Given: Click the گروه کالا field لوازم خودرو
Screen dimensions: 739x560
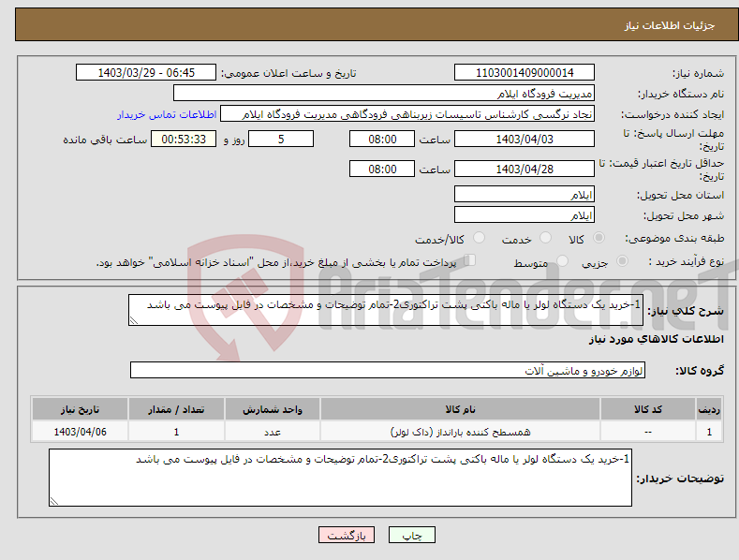Looking at the screenshot, I should point(388,371).
